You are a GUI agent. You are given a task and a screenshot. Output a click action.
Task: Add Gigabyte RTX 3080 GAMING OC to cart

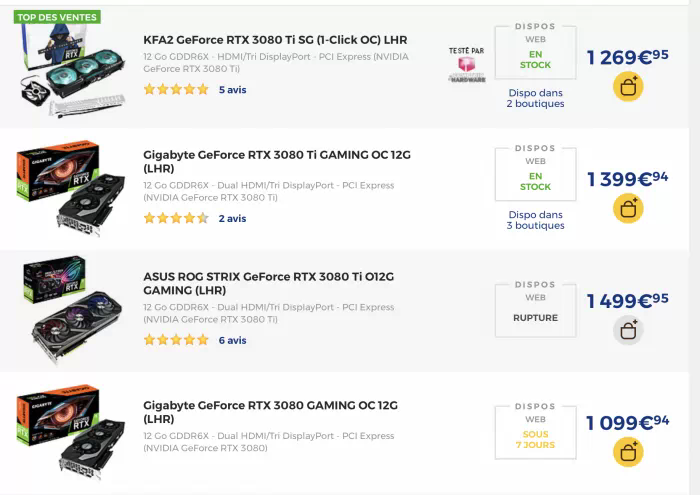click(628, 452)
